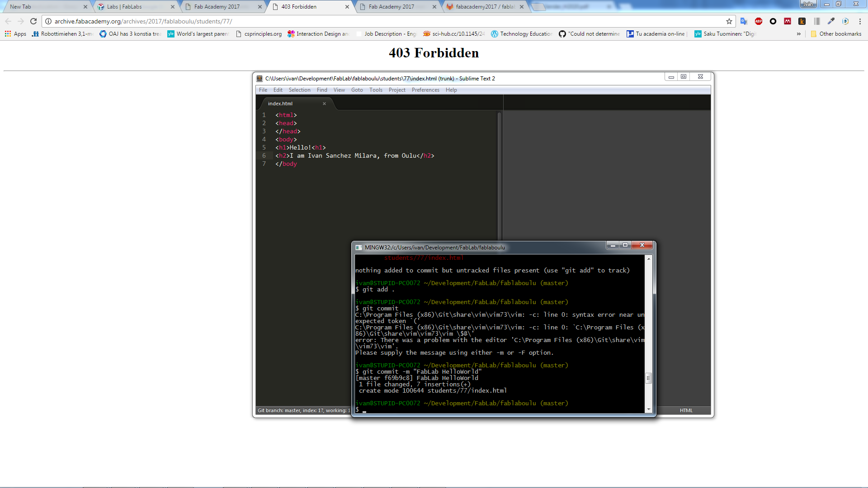Open the 'Could not determine' GitHub bookmark
The width and height of the screenshot is (868, 488).
pos(590,34)
